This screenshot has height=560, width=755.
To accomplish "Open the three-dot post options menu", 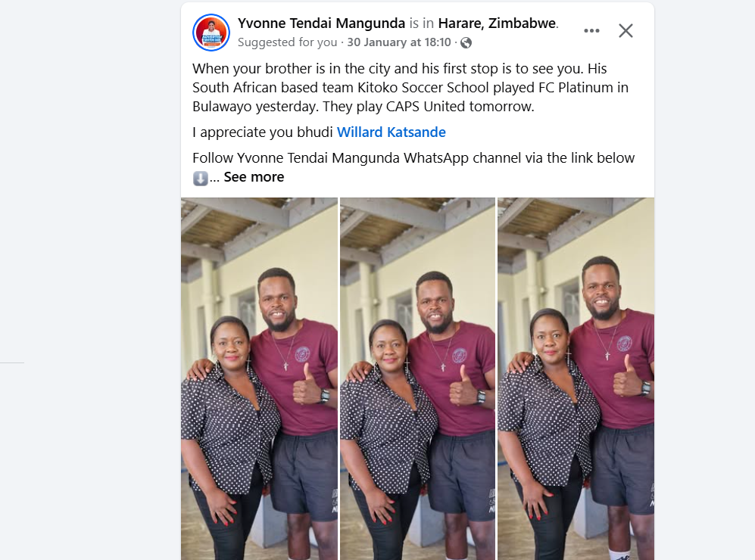I will pyautogui.click(x=591, y=31).
